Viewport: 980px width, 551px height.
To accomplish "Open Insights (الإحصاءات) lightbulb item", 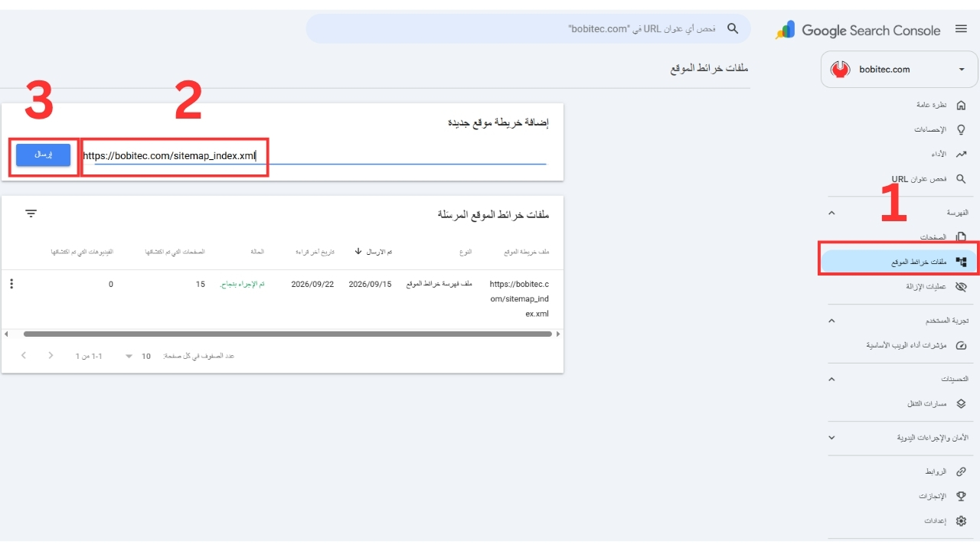I will click(x=940, y=129).
